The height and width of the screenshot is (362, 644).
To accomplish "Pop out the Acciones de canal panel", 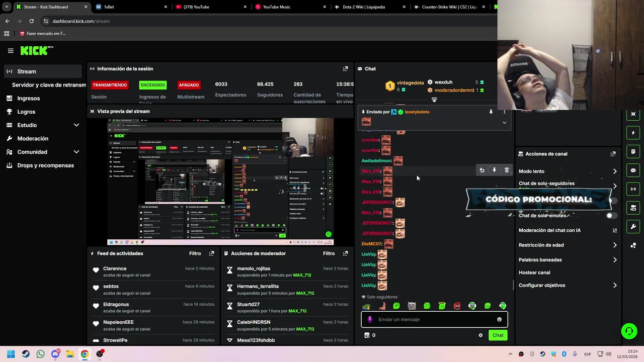I will [613, 154].
